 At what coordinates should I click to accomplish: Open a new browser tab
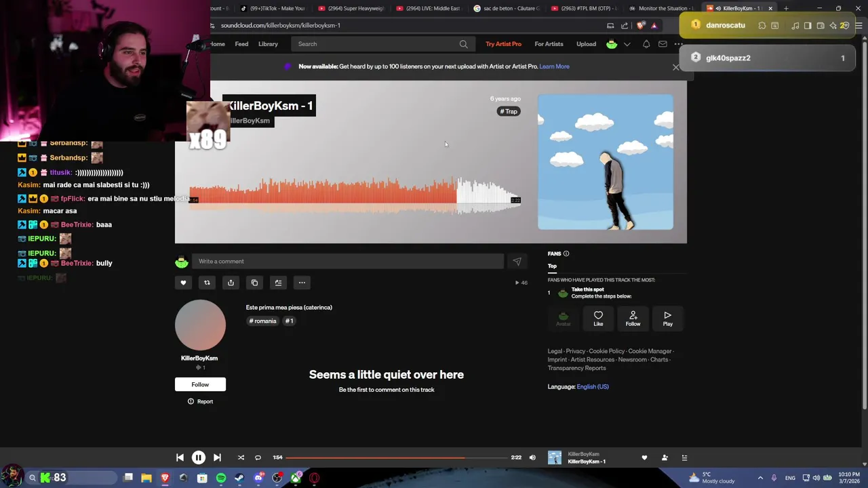pyautogui.click(x=786, y=8)
